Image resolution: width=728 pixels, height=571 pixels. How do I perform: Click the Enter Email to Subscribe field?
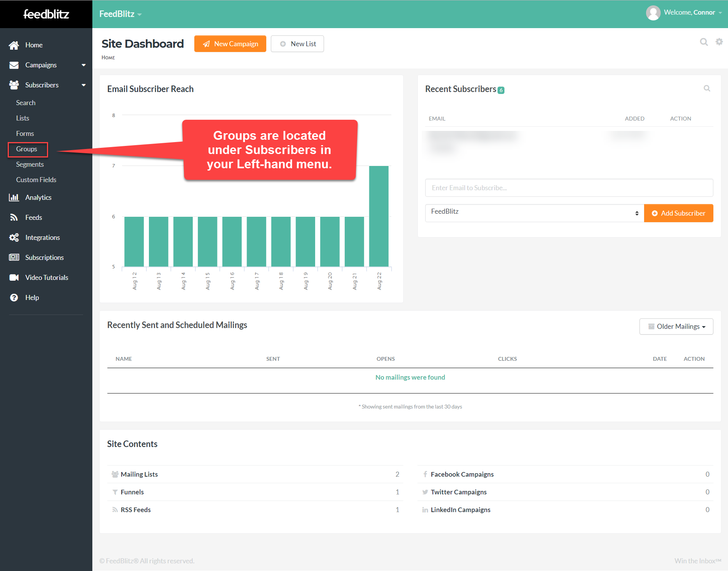(569, 188)
